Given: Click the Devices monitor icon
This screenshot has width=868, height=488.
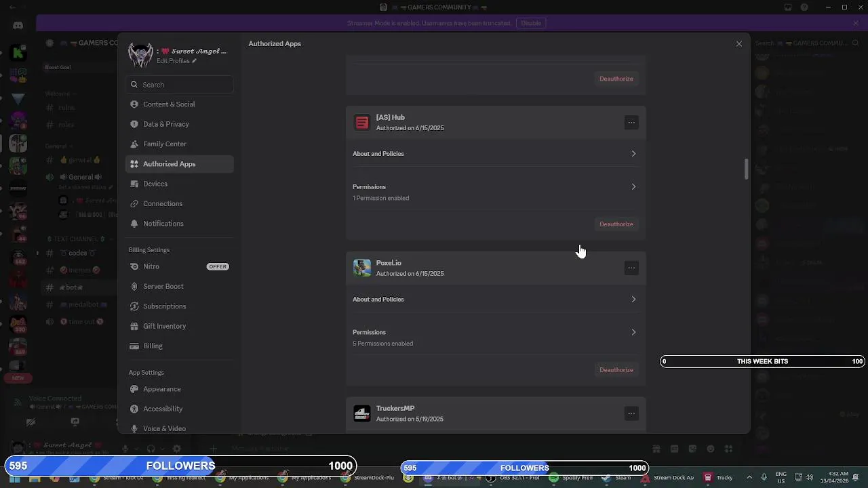Looking at the screenshot, I should [134, 184].
